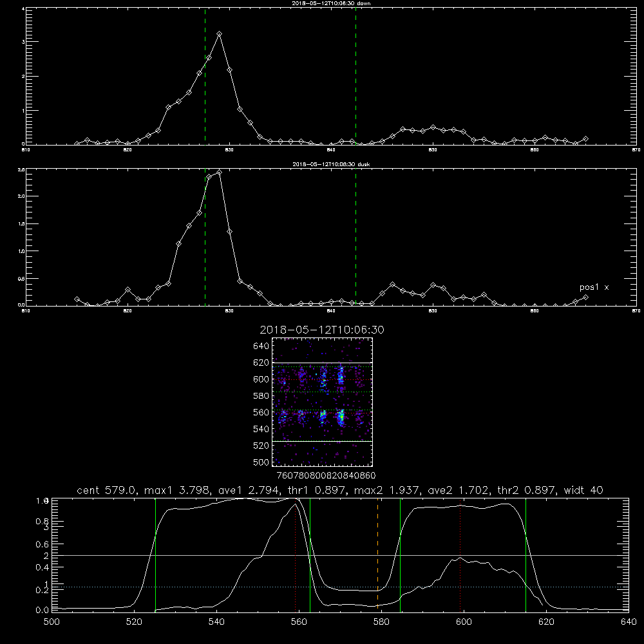This screenshot has width=644, height=644.
Task: Click the heatmap y-axis label '640'
Action: pos(261,346)
